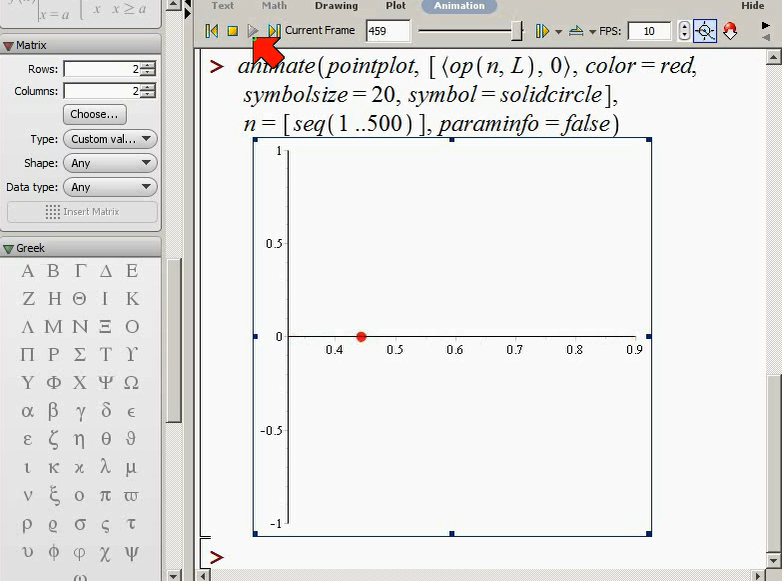Click the red export arrow icon
This screenshot has height=581, width=782.
click(730, 31)
